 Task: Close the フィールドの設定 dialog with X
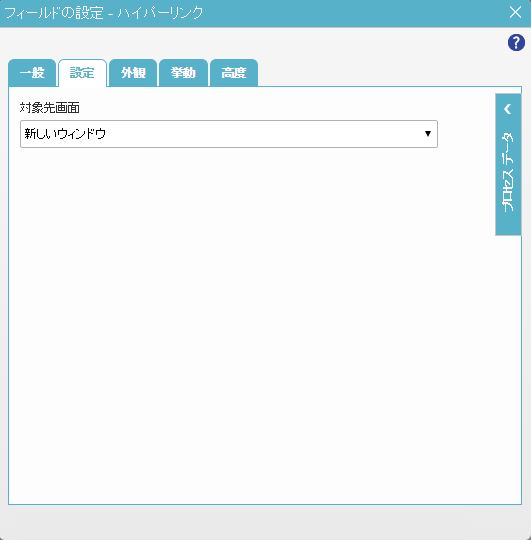click(515, 12)
